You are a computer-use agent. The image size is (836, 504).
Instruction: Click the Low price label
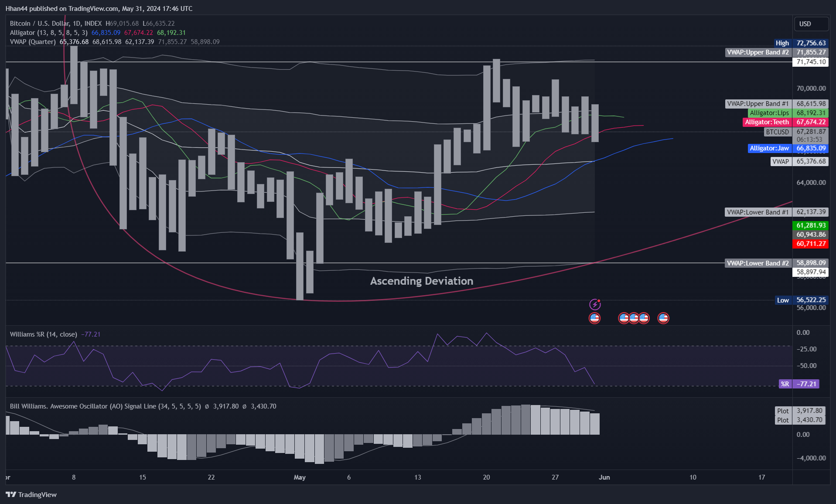pyautogui.click(x=802, y=300)
